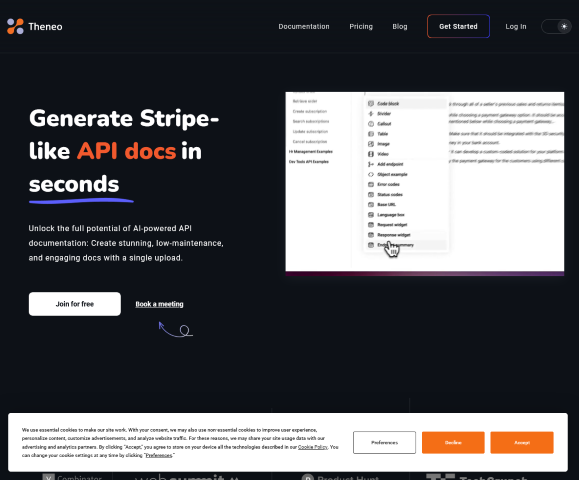The width and height of the screenshot is (579, 480).
Task: Open the Cookie Policy link
Action: [x=313, y=447]
